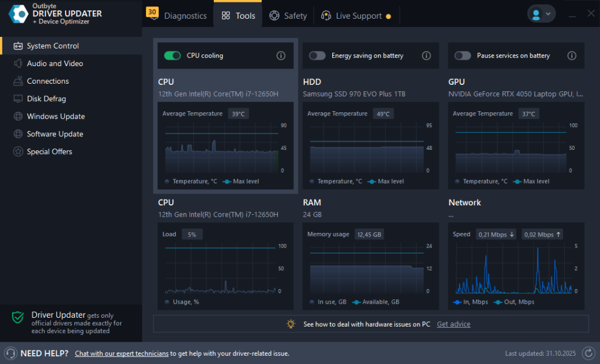Expand the user account dropdown
The width and height of the screenshot is (600, 364).
pyautogui.click(x=541, y=14)
